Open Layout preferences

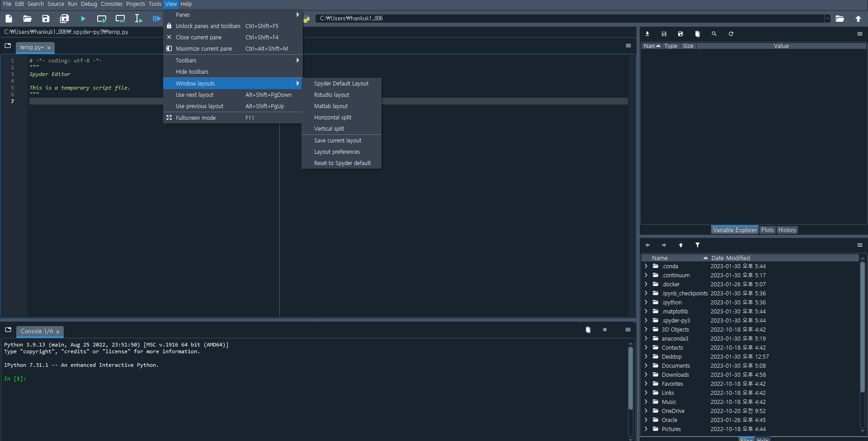click(x=341, y=152)
